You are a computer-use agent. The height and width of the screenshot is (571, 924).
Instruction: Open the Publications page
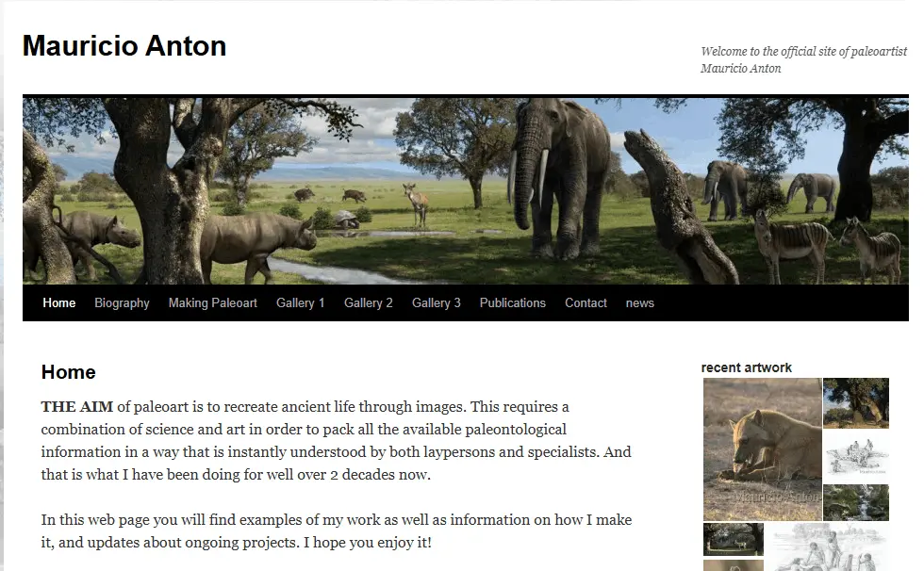click(x=512, y=302)
